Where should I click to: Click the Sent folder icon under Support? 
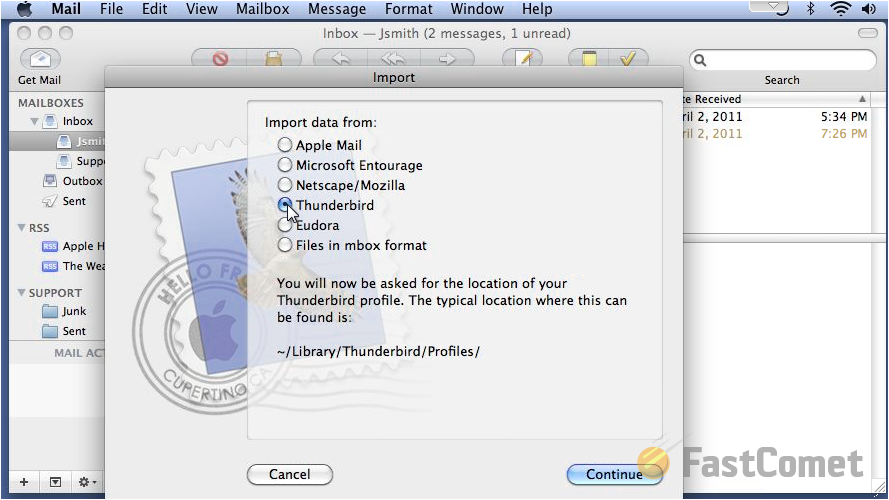[x=50, y=331]
